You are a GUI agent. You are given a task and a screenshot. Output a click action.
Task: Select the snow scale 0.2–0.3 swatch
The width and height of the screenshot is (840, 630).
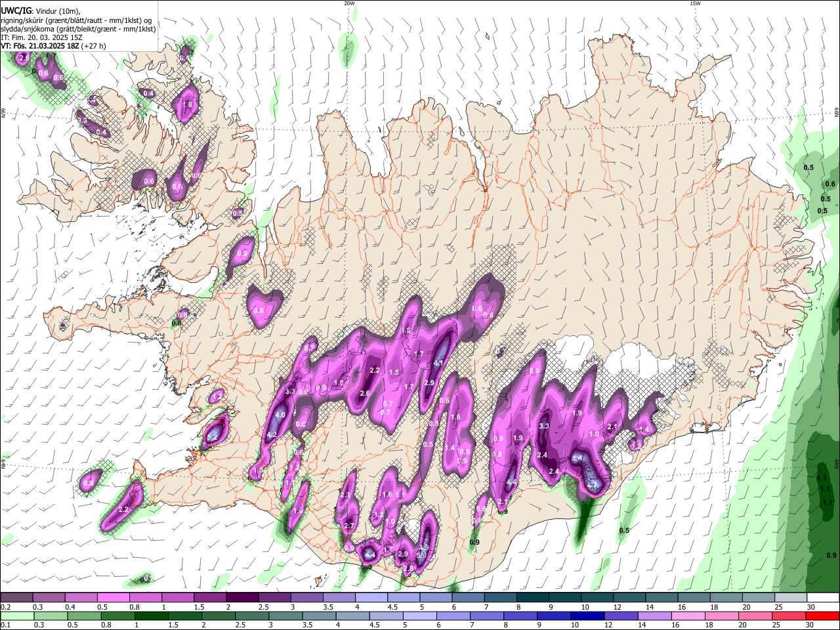[x=16, y=597]
